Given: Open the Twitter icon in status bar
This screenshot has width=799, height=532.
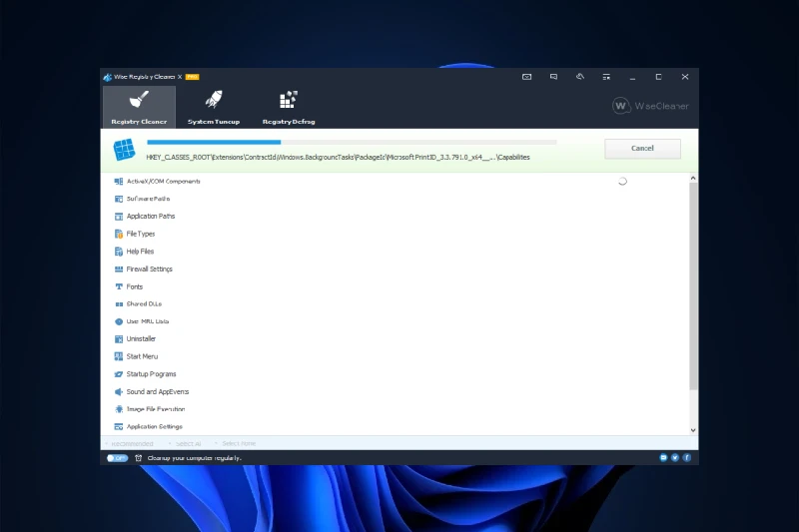Looking at the screenshot, I should [675, 458].
